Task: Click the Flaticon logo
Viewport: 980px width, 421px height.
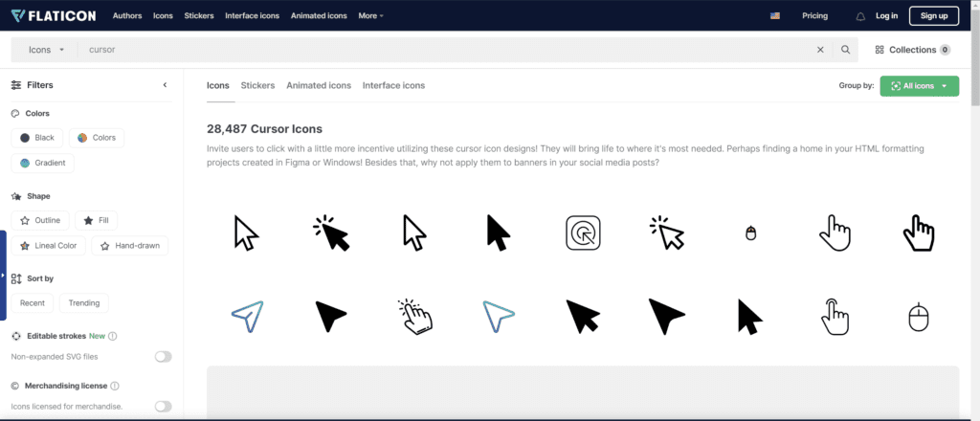Action: pos(54,15)
